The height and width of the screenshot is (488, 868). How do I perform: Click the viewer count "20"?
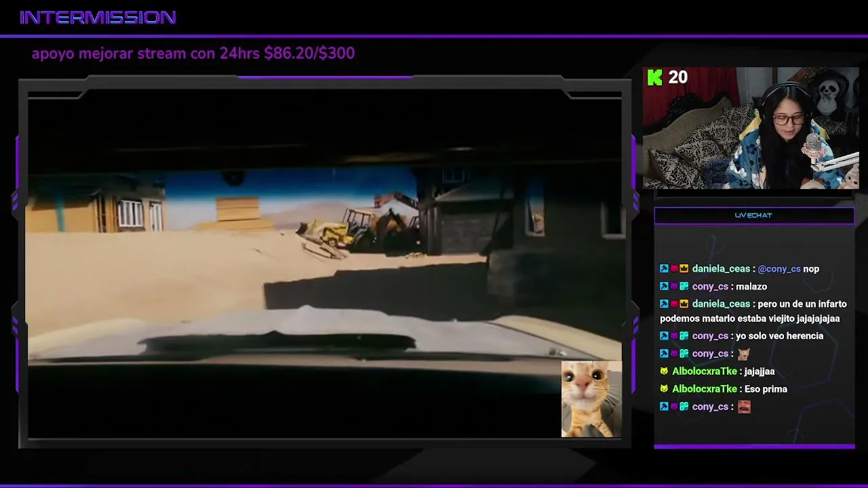point(678,77)
